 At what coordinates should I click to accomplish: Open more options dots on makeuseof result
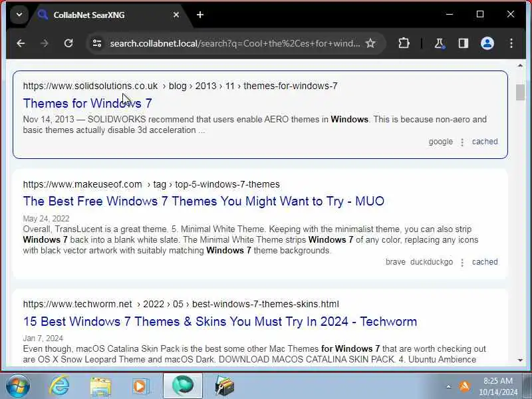click(x=462, y=263)
